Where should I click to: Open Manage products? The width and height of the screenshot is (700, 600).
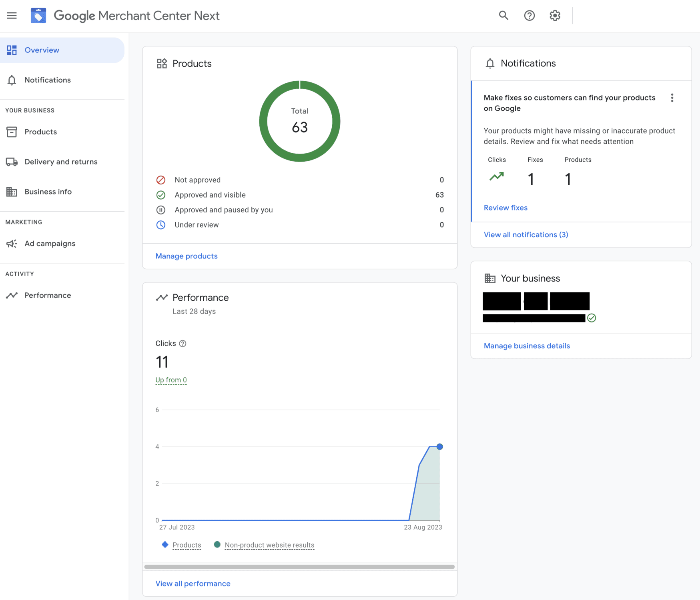pyautogui.click(x=186, y=256)
